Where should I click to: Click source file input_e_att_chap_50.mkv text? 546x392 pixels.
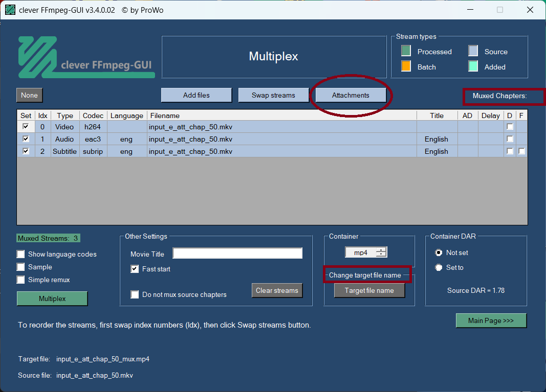pyautogui.click(x=95, y=375)
